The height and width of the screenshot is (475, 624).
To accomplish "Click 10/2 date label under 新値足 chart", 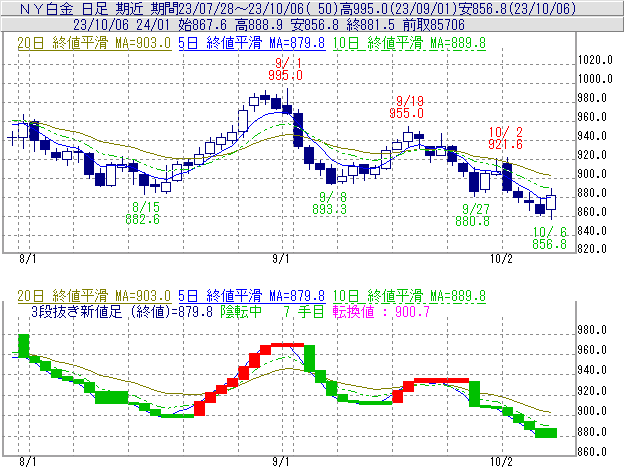I will tap(501, 462).
